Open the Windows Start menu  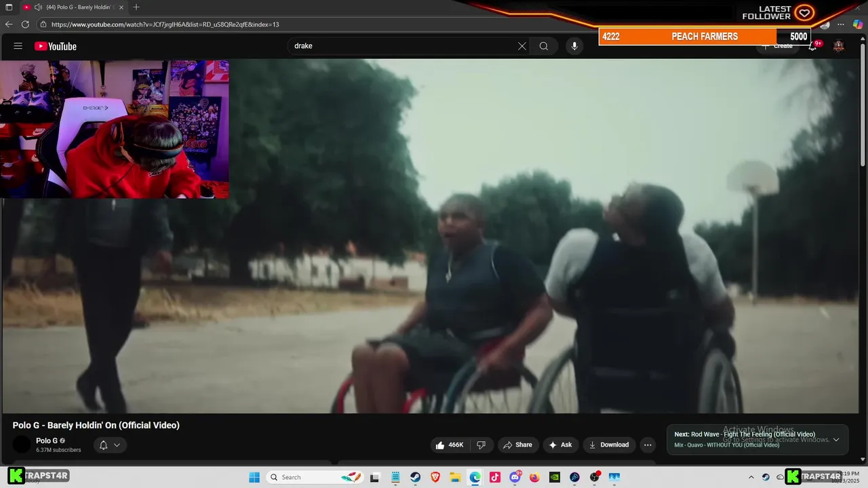point(254,477)
